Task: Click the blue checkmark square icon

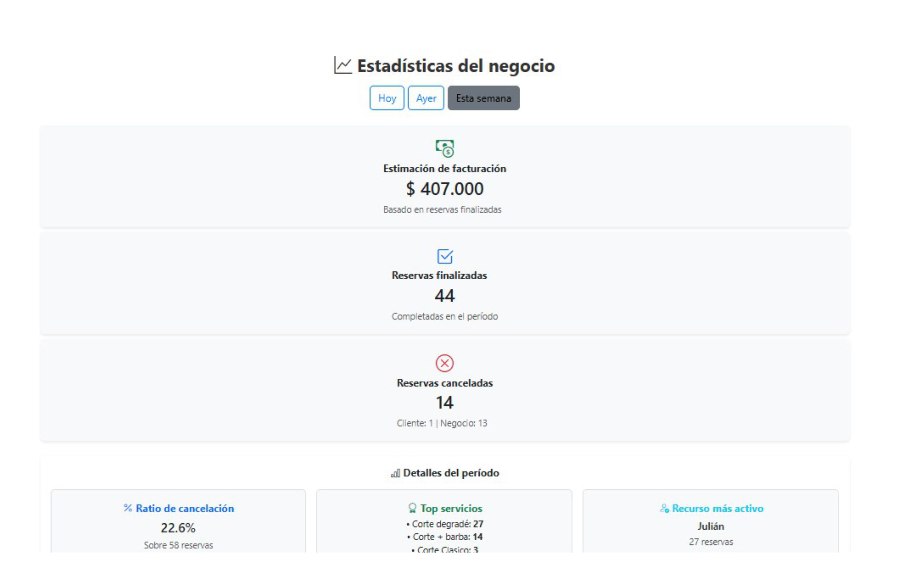Action: pyautogui.click(x=445, y=256)
